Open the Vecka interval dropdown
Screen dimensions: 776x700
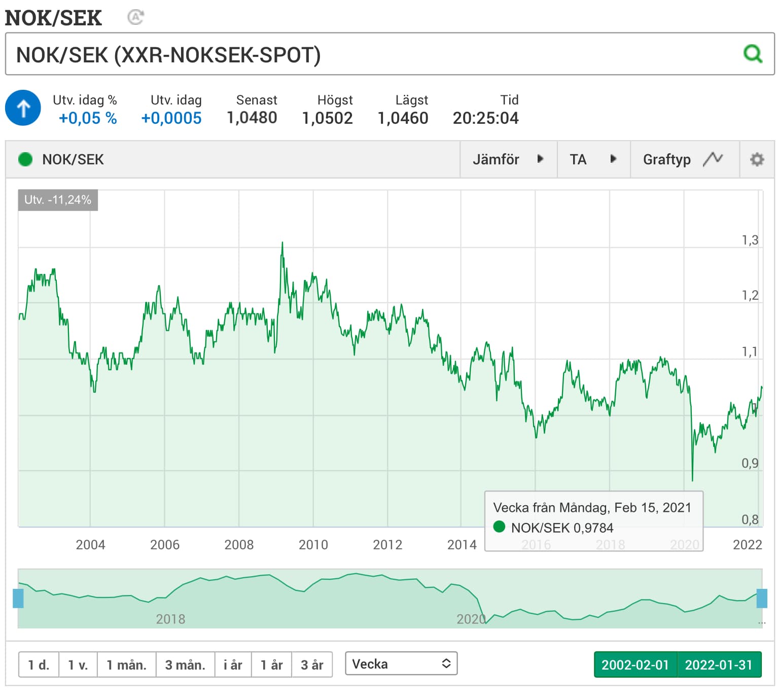coord(401,663)
